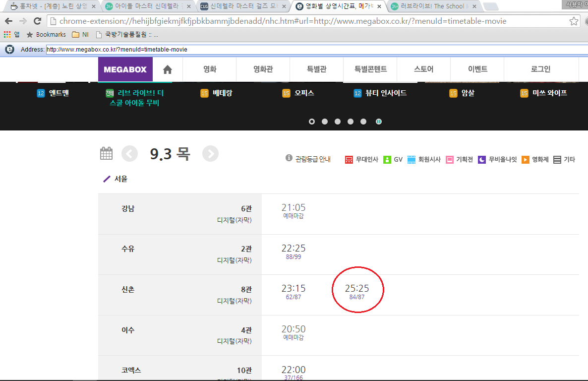Image resolution: width=588 pixels, height=381 pixels.
Task: Click the 회원시사 legend icon
Action: 412,160
